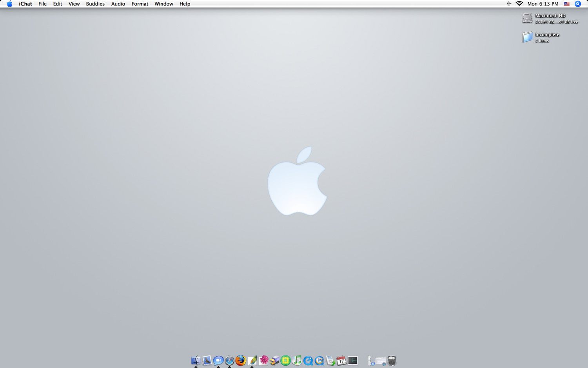Open the iPod with green arrow icon
The width and height of the screenshot is (588, 368).
coord(330,361)
